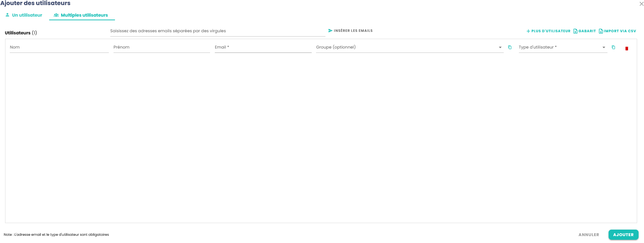Image resolution: width=644 pixels, height=243 pixels.
Task: Switch to the Un utilisateur tab
Action: [x=24, y=15]
